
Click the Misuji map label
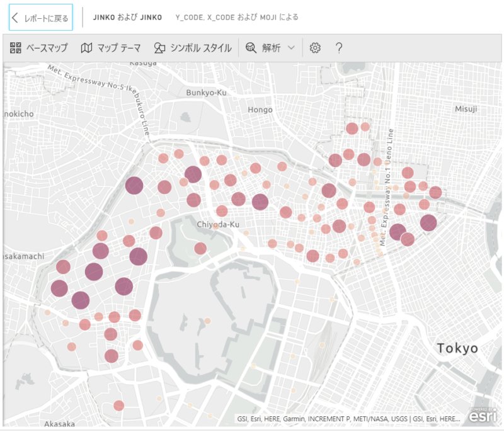(466, 109)
